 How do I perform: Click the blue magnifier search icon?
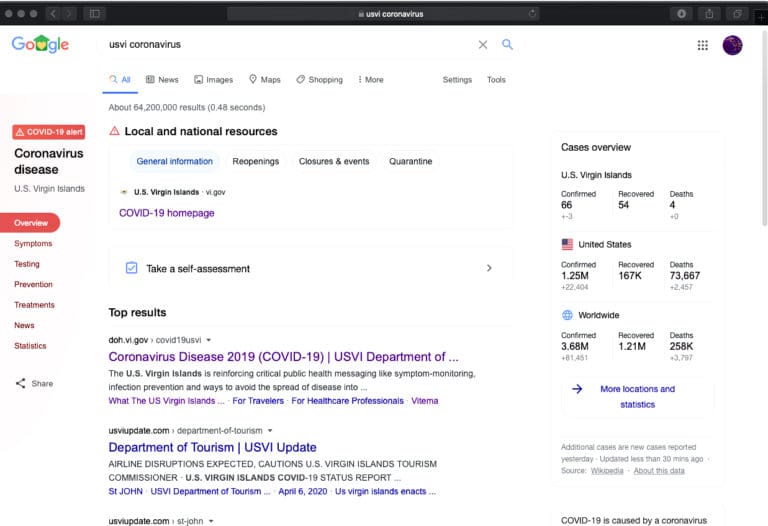pos(507,45)
